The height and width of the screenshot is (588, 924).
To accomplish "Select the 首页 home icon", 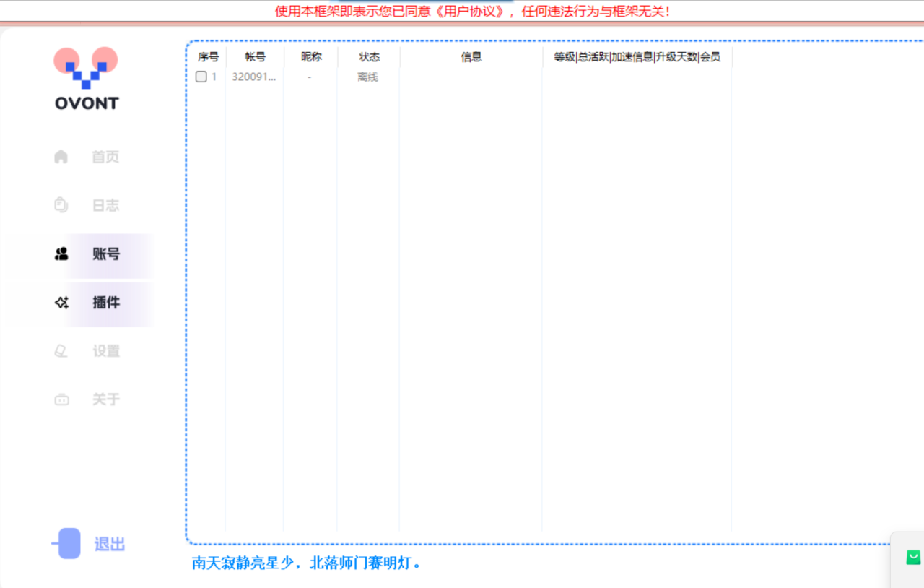I will coord(61,156).
